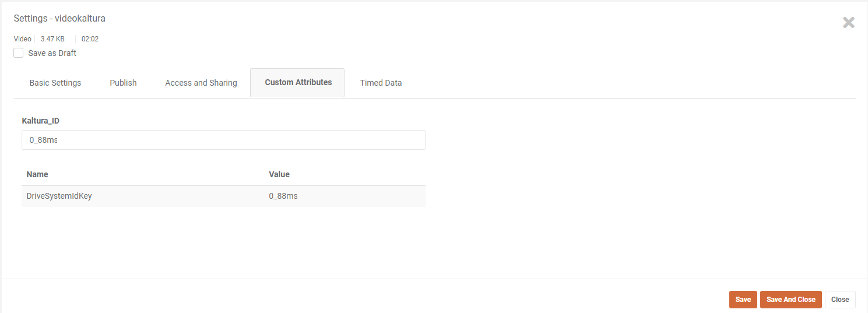Image resolution: width=868 pixels, height=313 pixels.
Task: Focus the Kaltura_ID text field
Action: click(x=223, y=140)
